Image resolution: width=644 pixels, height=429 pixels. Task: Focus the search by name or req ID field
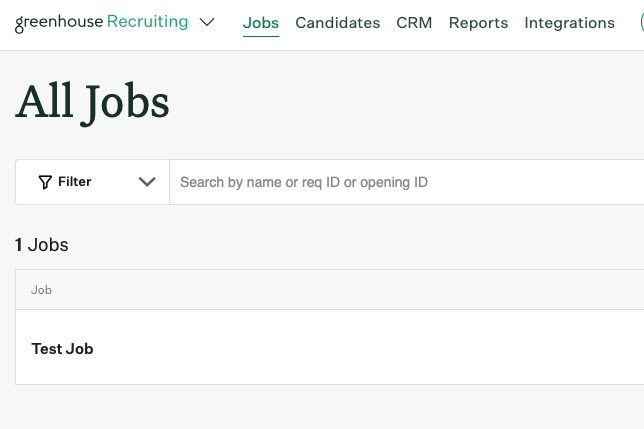click(x=407, y=182)
